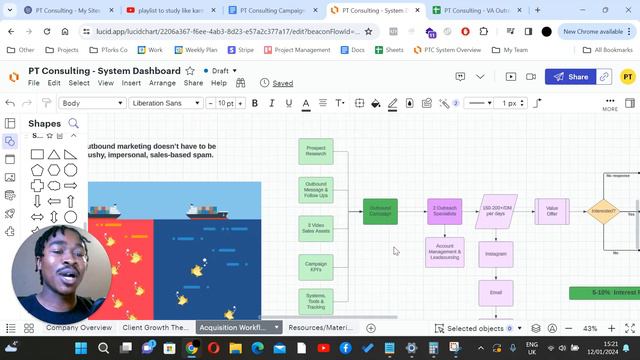Toggle bold text formatting
Viewport: 640px width, 360px height.
(255, 103)
